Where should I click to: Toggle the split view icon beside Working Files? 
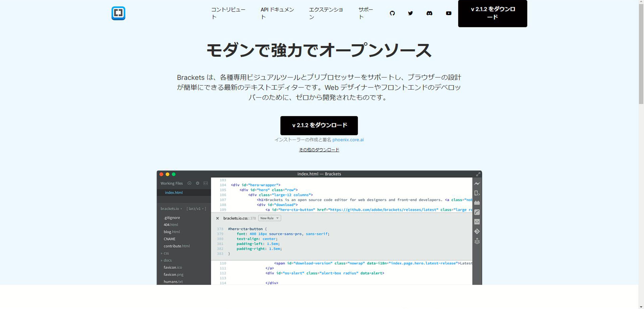206,183
